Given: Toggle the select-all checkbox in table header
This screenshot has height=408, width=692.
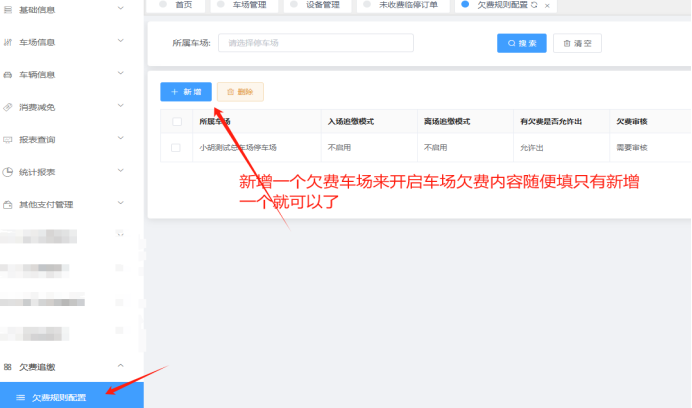Looking at the screenshot, I should [x=177, y=121].
